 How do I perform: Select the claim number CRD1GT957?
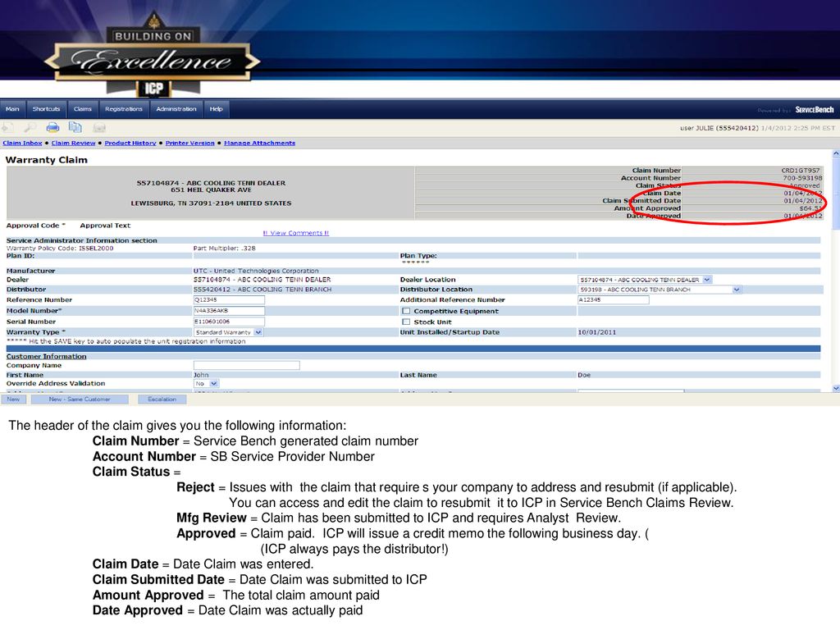[x=801, y=171]
